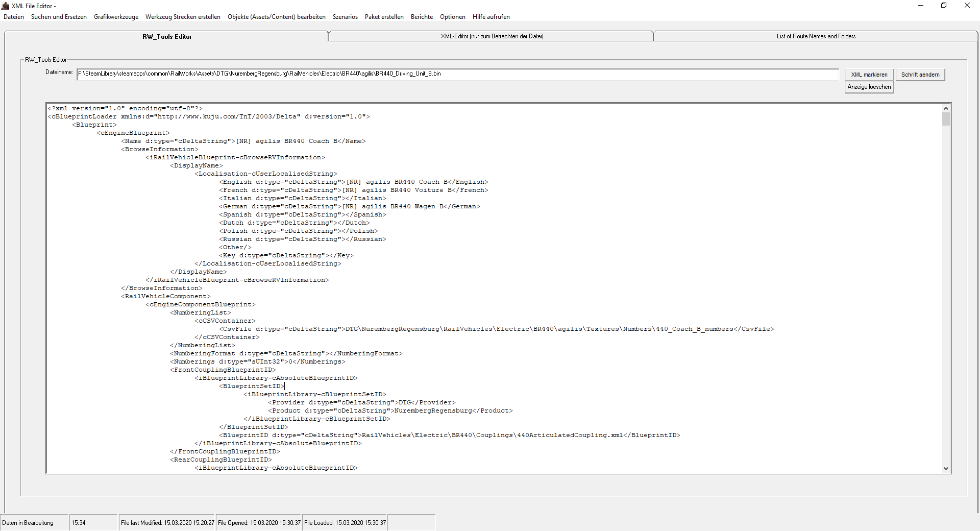Click the '<RailVehicleComponent>' tag line

pos(166,296)
